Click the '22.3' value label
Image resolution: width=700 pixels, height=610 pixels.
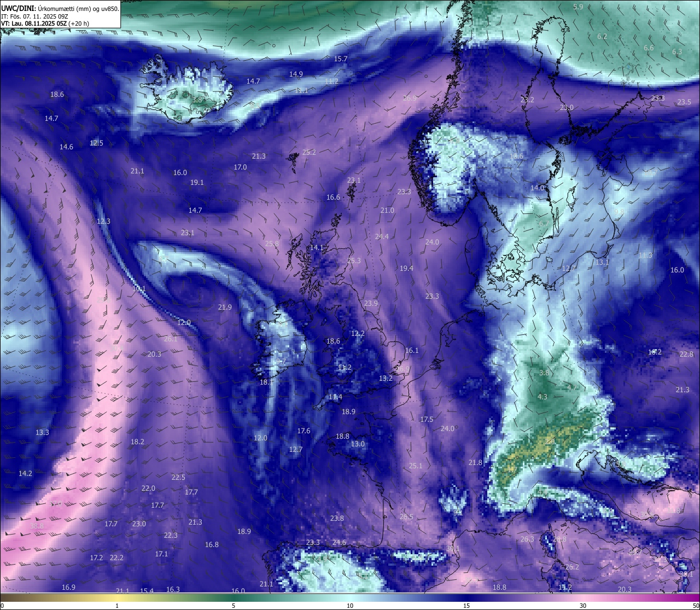171,535
